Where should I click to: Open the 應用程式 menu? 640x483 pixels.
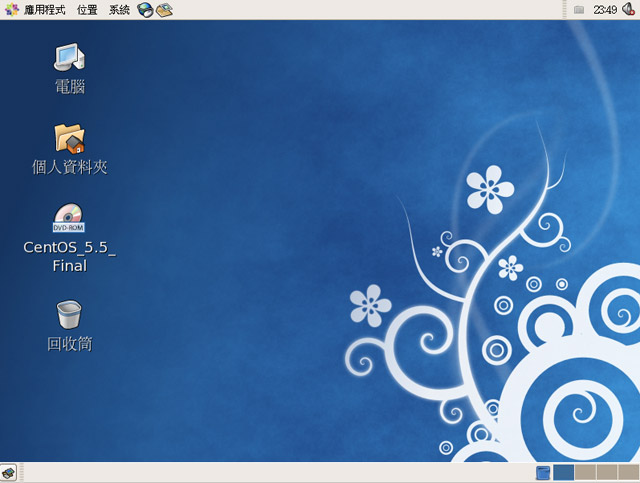[x=44, y=10]
